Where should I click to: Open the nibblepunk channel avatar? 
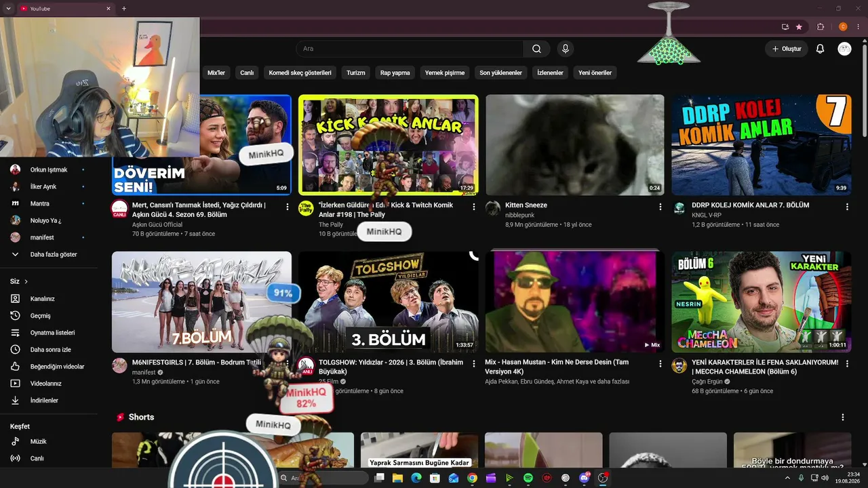pyautogui.click(x=493, y=209)
